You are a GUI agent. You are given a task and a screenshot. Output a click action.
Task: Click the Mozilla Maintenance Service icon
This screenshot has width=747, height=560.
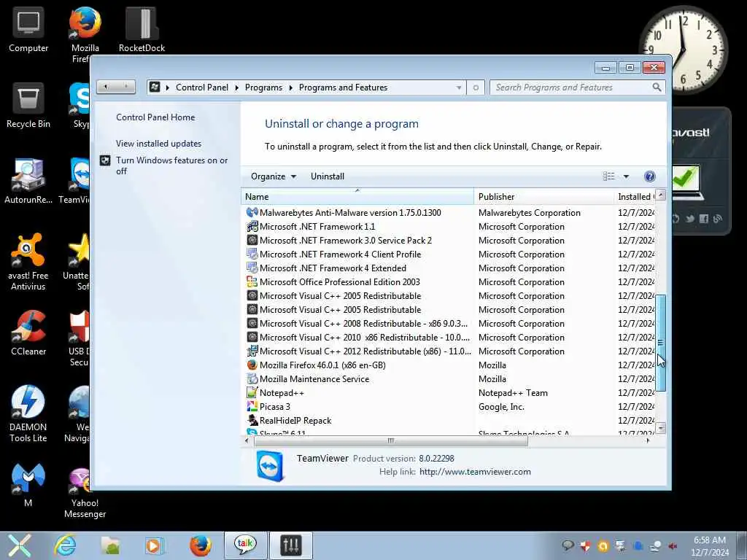coord(252,378)
